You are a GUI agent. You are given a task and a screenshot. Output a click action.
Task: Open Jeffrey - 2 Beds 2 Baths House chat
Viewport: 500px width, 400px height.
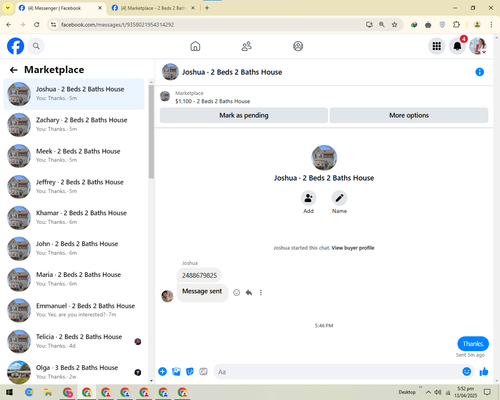pyautogui.click(x=74, y=187)
